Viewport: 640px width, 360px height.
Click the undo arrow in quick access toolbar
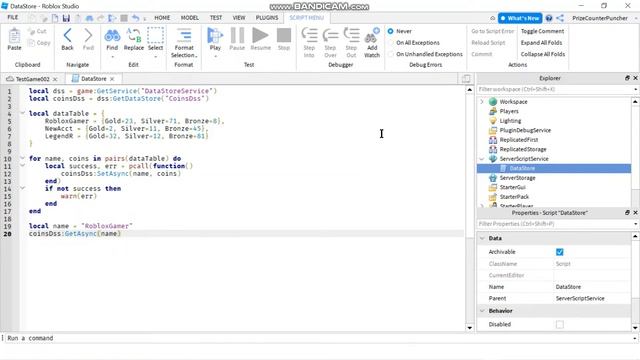point(136,18)
